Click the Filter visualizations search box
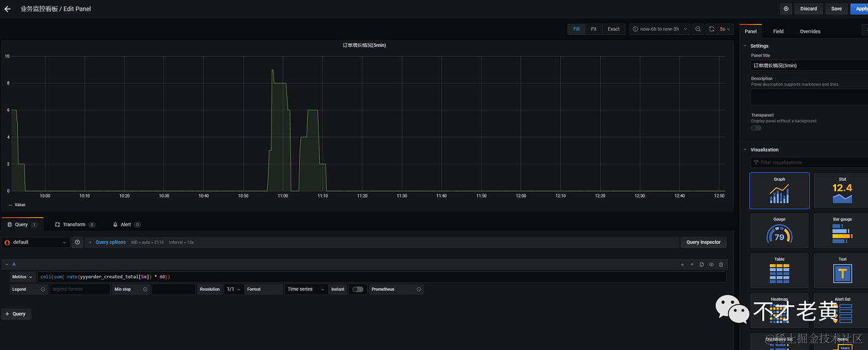The width and height of the screenshot is (868, 350). point(809,162)
